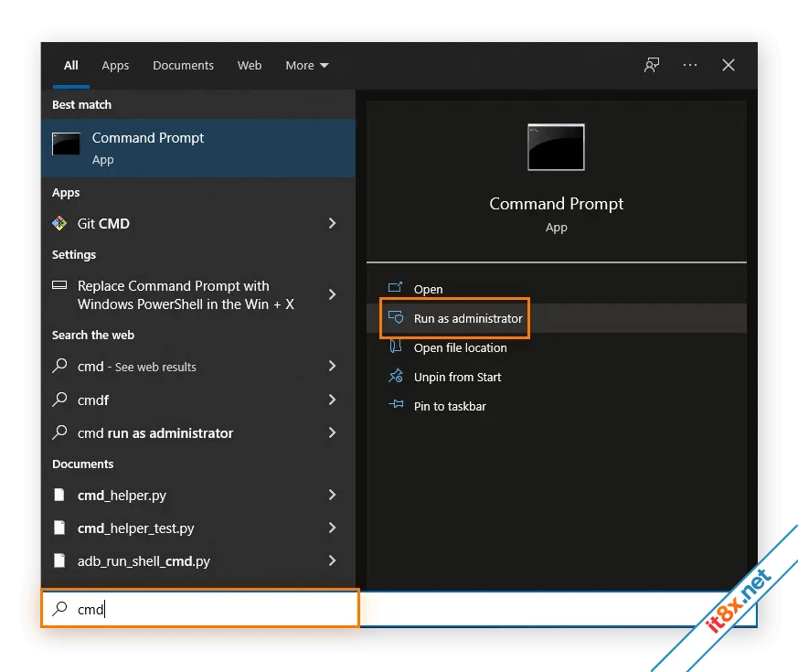Expand chevron for cmd_helper.py
This screenshot has height=672, width=798.
(332, 495)
